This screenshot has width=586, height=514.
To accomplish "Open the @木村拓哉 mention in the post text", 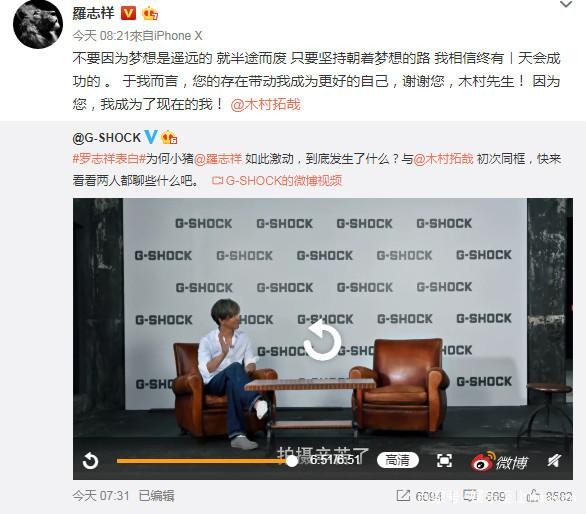I will coord(265,104).
